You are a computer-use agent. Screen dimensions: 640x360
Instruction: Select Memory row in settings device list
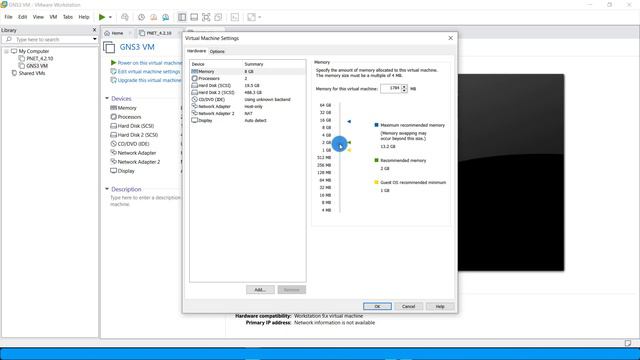(248, 71)
